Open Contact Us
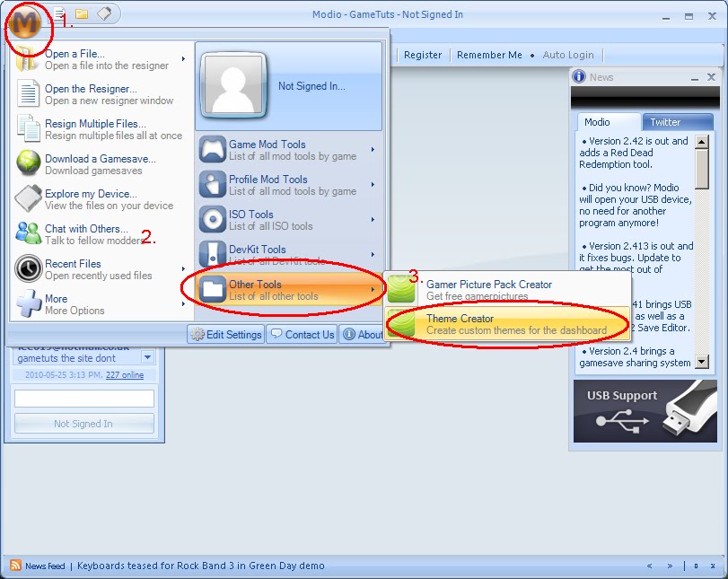The width and height of the screenshot is (728, 579). coord(303,334)
